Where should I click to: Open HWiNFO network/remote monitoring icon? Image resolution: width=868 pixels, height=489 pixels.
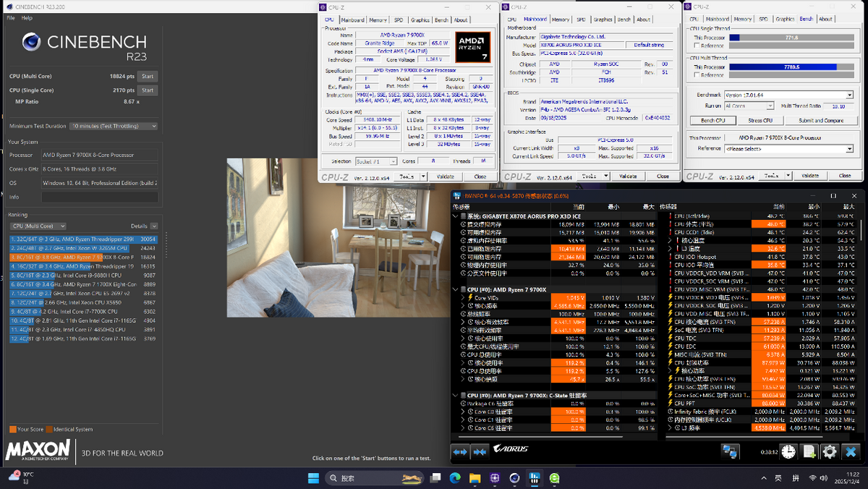(731, 452)
